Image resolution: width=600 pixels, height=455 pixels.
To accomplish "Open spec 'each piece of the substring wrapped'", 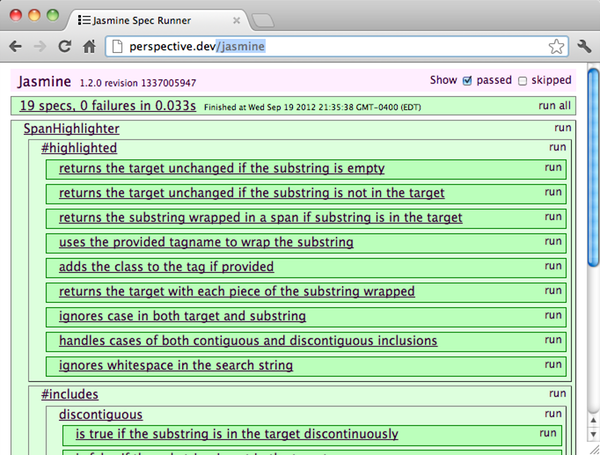I will [237, 291].
